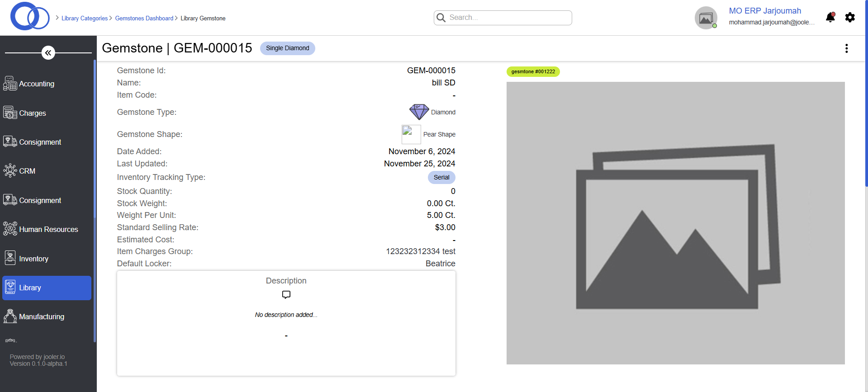Go to Human Resources module

(x=48, y=229)
